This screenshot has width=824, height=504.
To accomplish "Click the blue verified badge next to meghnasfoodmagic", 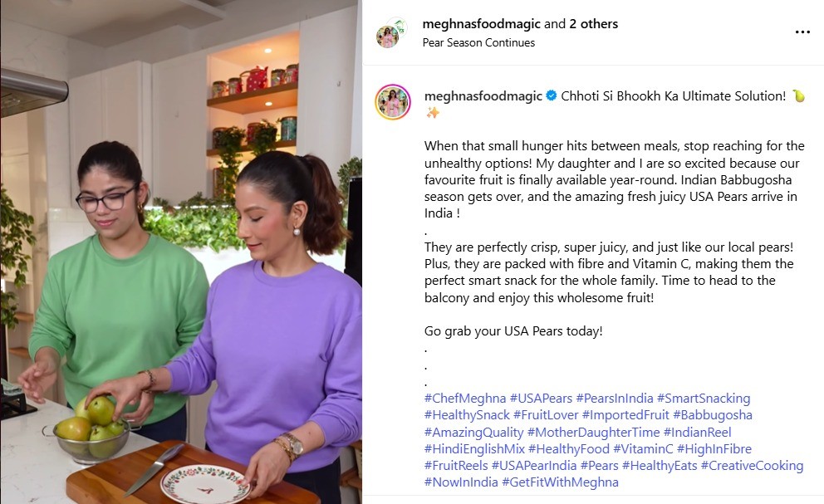I will click(x=552, y=95).
